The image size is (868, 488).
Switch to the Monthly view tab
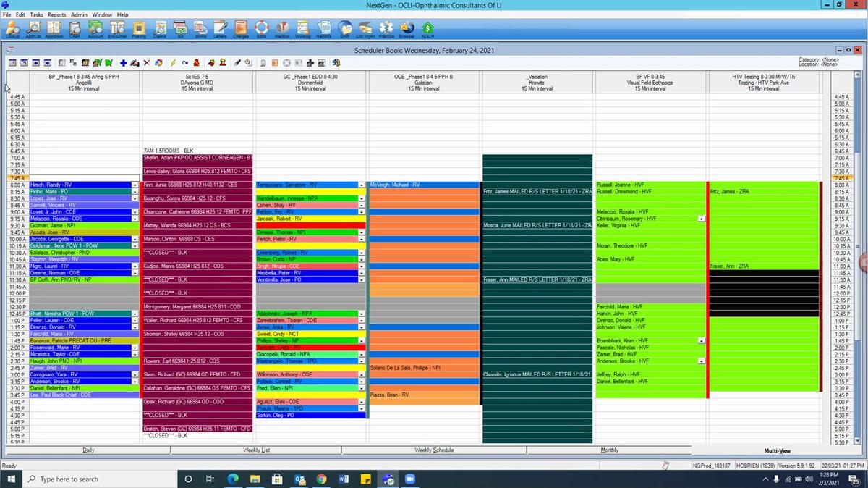pos(609,450)
